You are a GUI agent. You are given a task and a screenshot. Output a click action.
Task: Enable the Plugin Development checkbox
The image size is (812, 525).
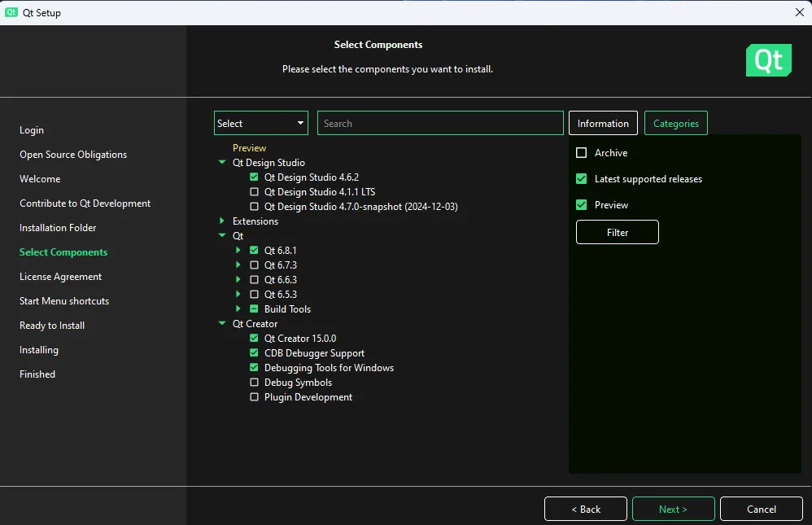click(x=254, y=397)
